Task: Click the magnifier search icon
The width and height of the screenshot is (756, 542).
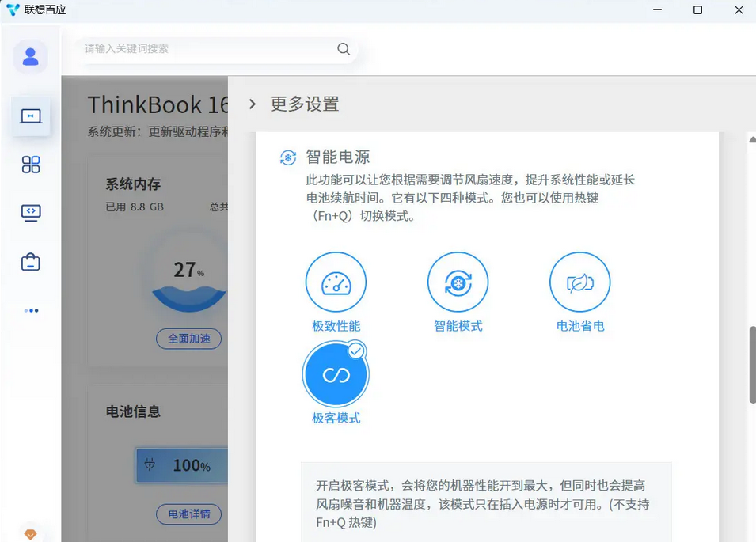Action: tap(344, 48)
